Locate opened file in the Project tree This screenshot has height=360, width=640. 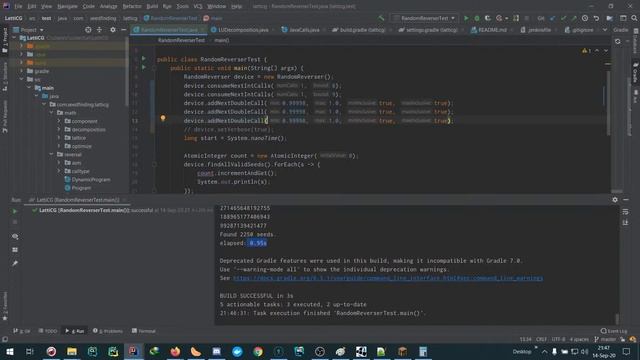[x=88, y=30]
